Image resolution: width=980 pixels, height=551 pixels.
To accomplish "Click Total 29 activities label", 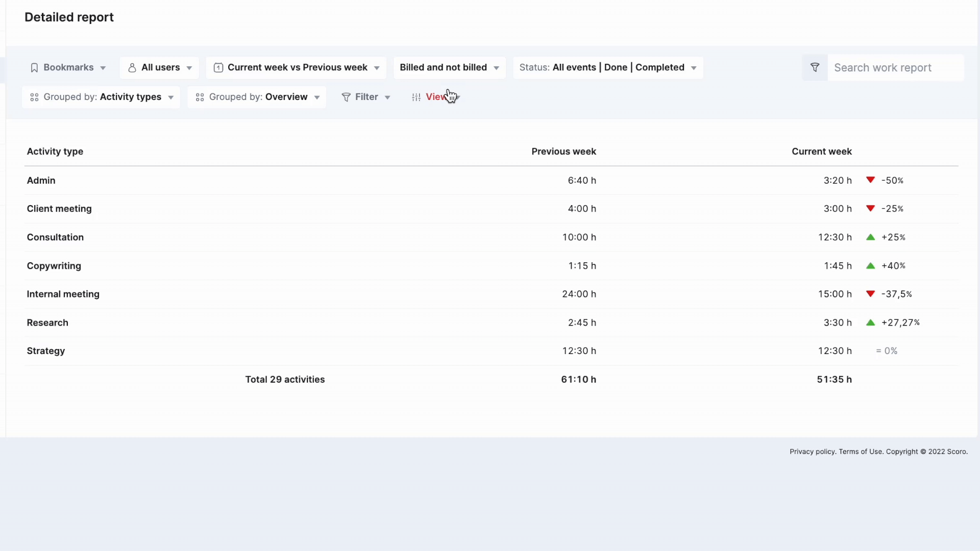I will (285, 380).
